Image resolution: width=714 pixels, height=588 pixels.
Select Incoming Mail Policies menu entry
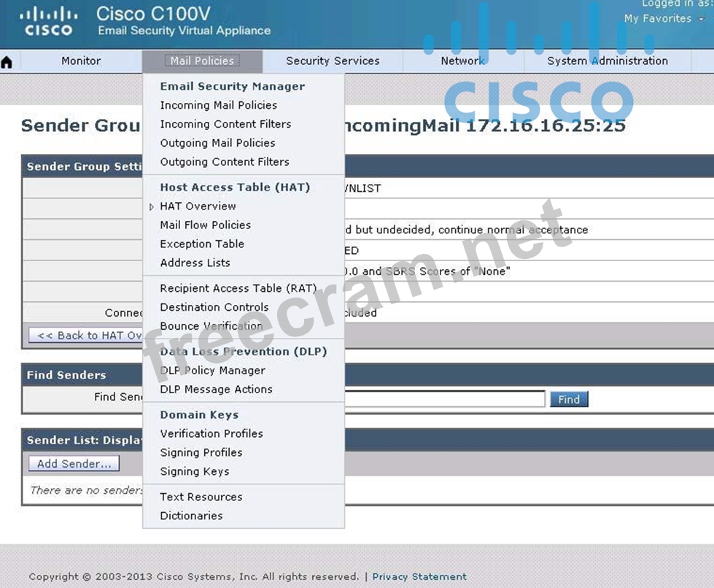pos(218,105)
